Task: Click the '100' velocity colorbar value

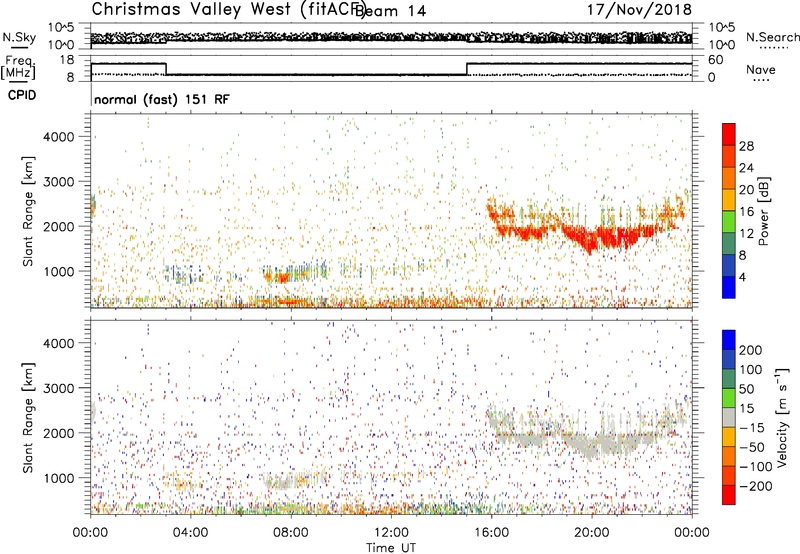Action: 750,370
